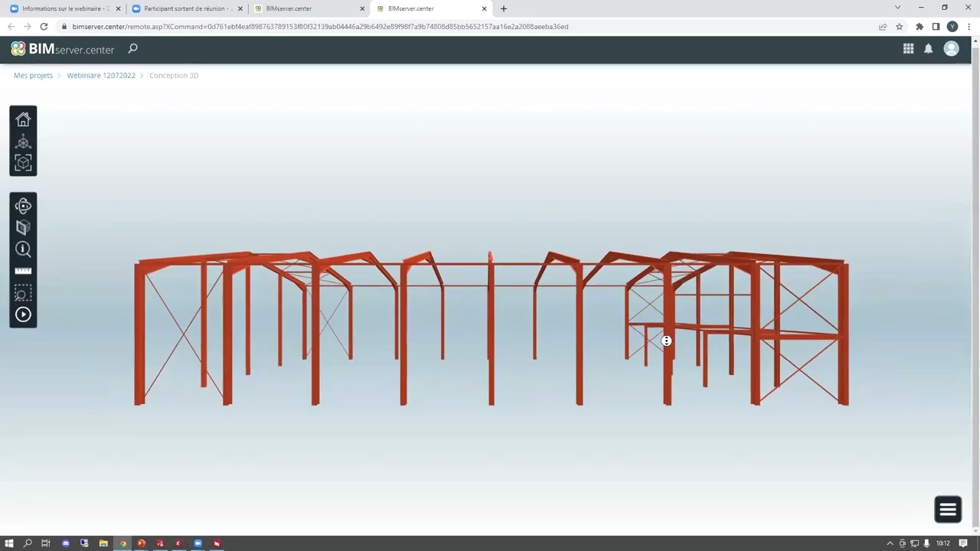Screen dimensions: 980x551
Task: Reload the page
Action: [44, 26]
